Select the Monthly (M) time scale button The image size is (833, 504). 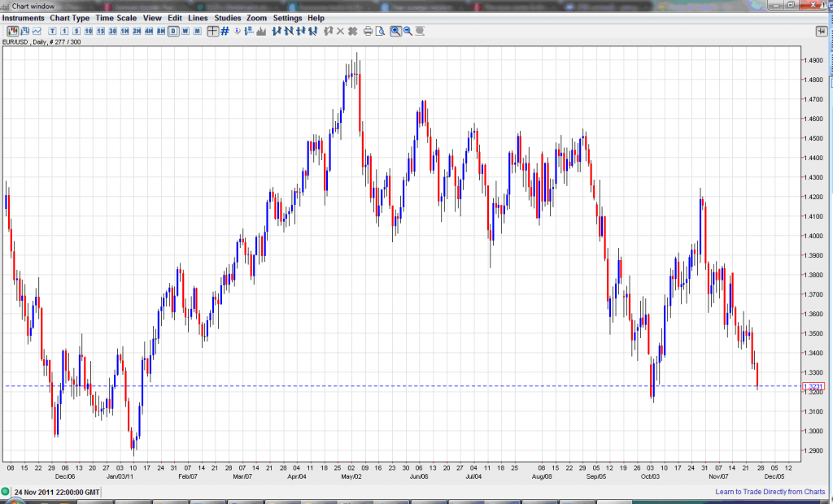(x=197, y=32)
